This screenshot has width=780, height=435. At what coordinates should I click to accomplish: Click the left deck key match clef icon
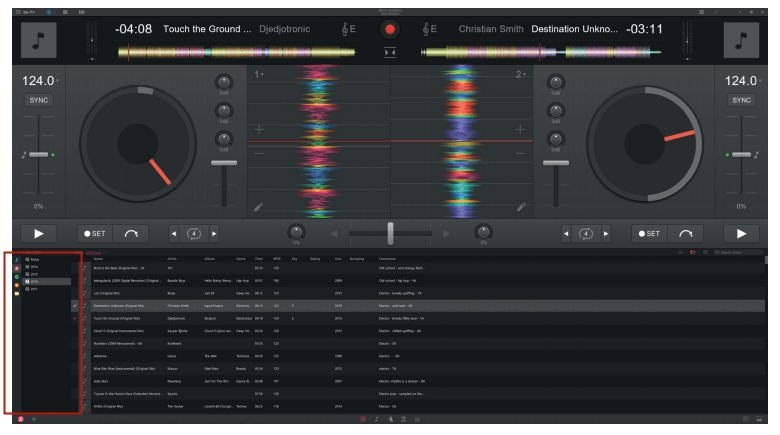(x=346, y=29)
